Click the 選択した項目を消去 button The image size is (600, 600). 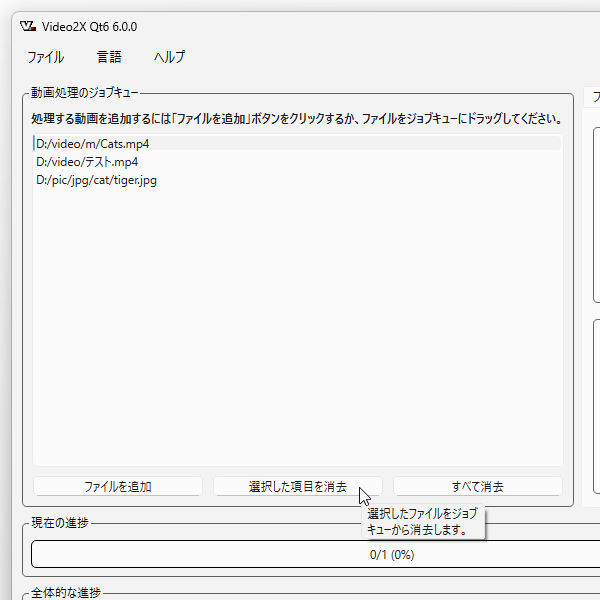[298, 486]
